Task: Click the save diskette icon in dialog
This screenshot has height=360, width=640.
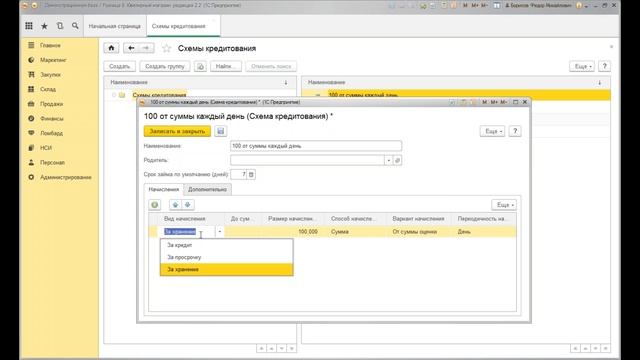Action: tap(220, 131)
